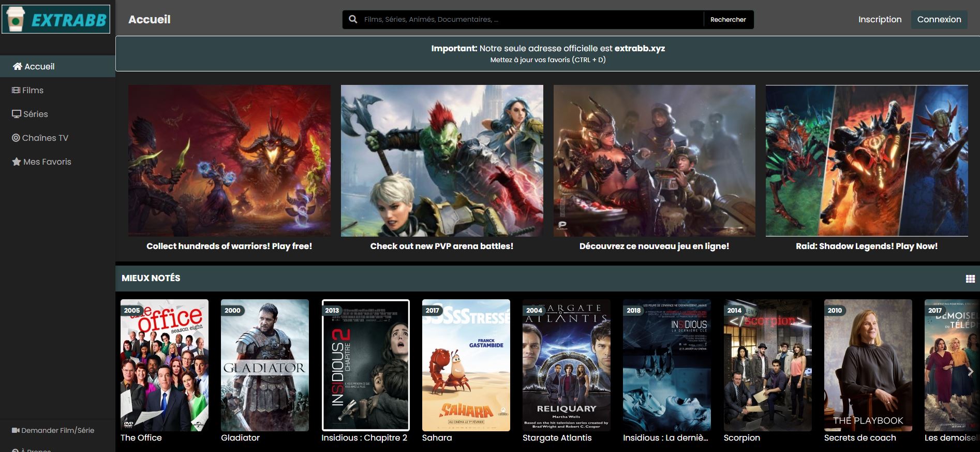Open Demander Film/Série link
Image resolution: width=980 pixels, height=452 pixels.
pos(53,430)
